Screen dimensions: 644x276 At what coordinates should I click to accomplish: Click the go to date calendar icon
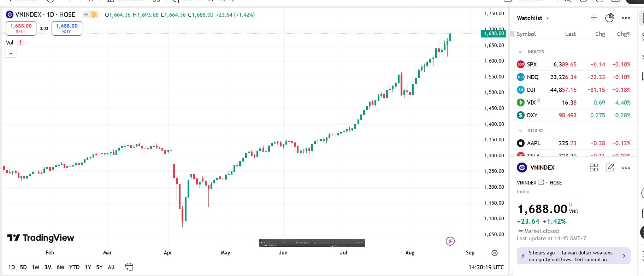tap(129, 267)
